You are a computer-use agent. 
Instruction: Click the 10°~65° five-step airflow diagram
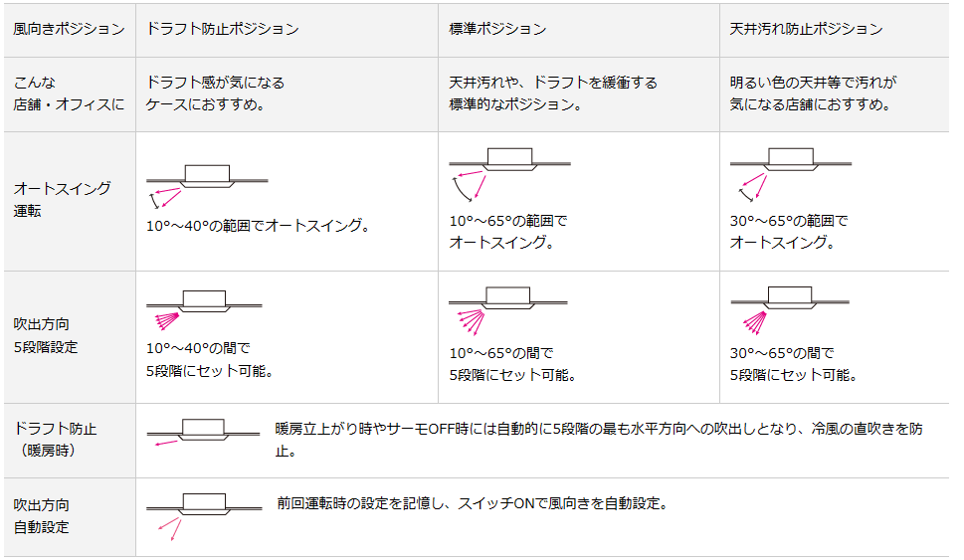[x=507, y=310]
